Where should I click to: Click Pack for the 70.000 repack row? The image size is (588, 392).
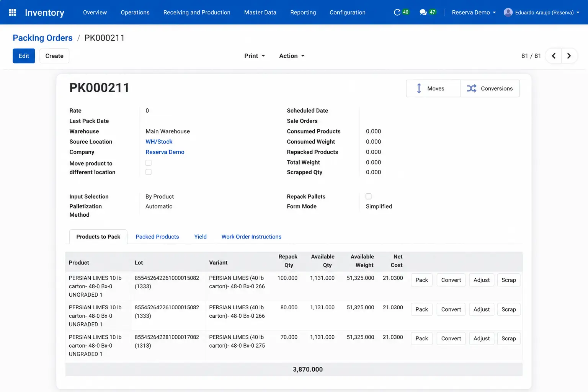(422, 338)
